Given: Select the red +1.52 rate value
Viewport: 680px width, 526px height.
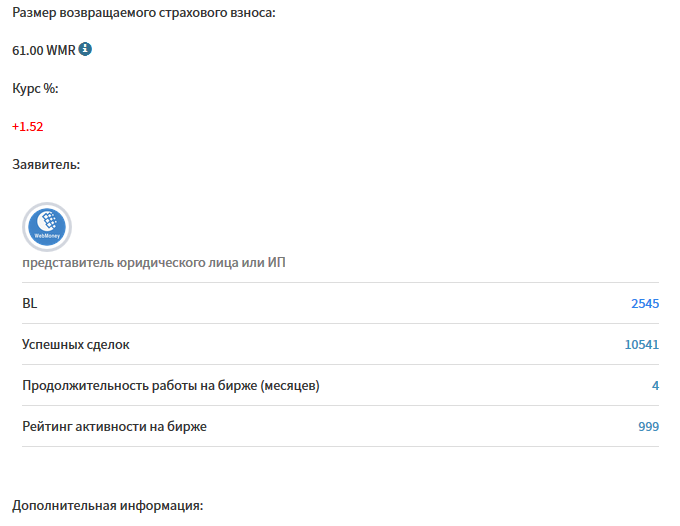Looking at the screenshot, I should (x=28, y=127).
